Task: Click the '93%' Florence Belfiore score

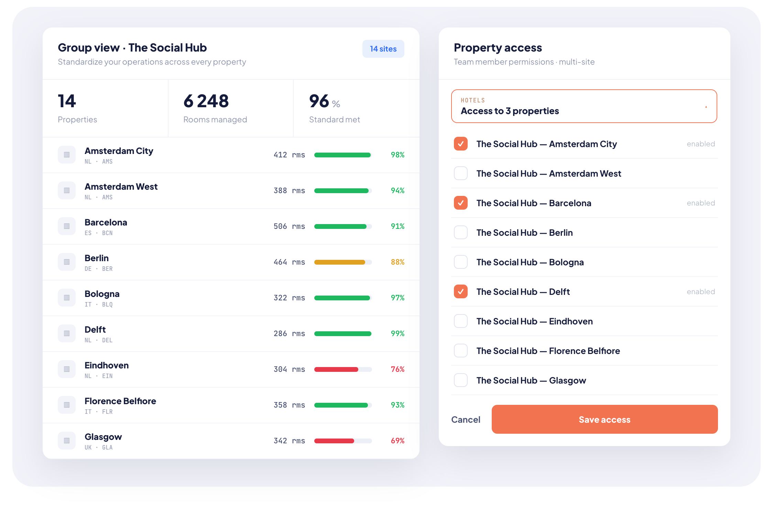Action: 398,405
